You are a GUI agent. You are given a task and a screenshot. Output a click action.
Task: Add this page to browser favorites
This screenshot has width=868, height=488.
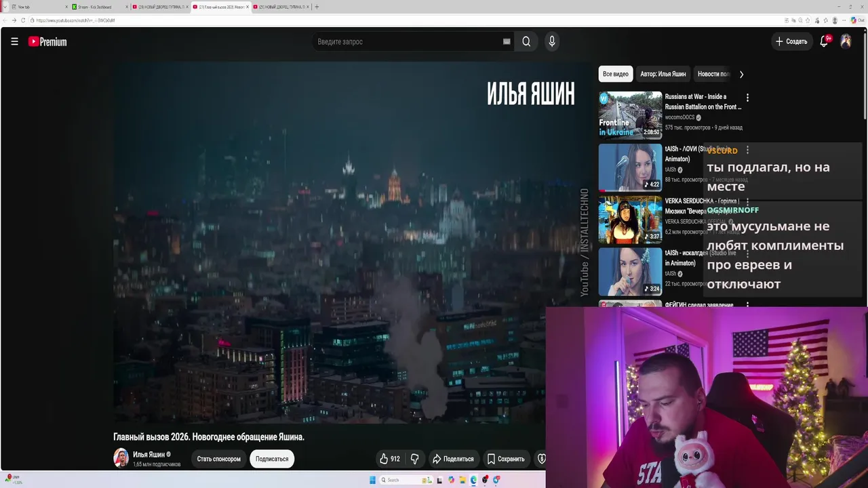pyautogui.click(x=808, y=20)
